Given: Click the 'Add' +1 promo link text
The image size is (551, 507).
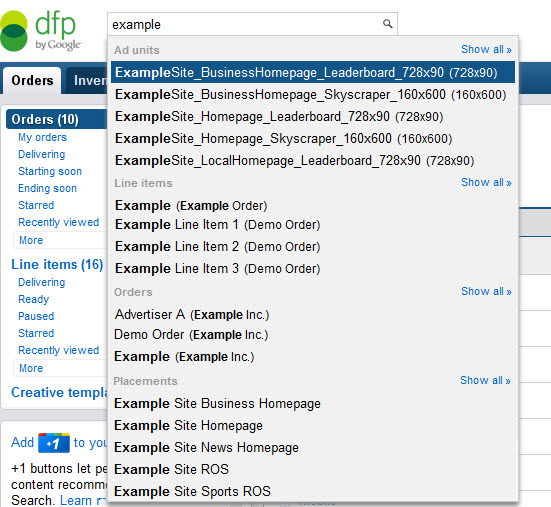Looking at the screenshot, I should (x=22, y=442).
